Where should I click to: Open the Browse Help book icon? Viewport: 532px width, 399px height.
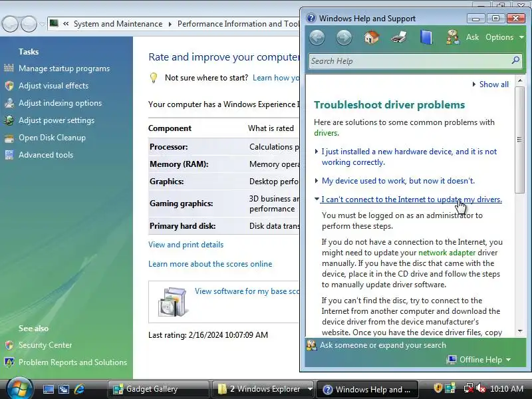[x=426, y=37]
